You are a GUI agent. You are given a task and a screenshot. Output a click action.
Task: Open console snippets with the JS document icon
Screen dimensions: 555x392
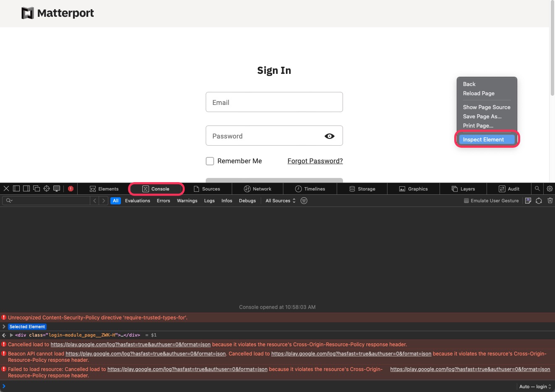click(528, 201)
